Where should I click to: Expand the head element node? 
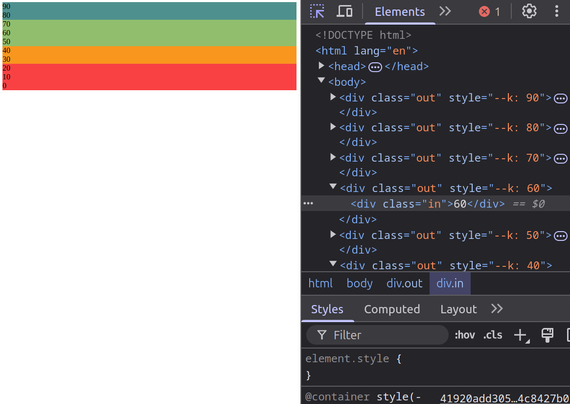(321, 65)
